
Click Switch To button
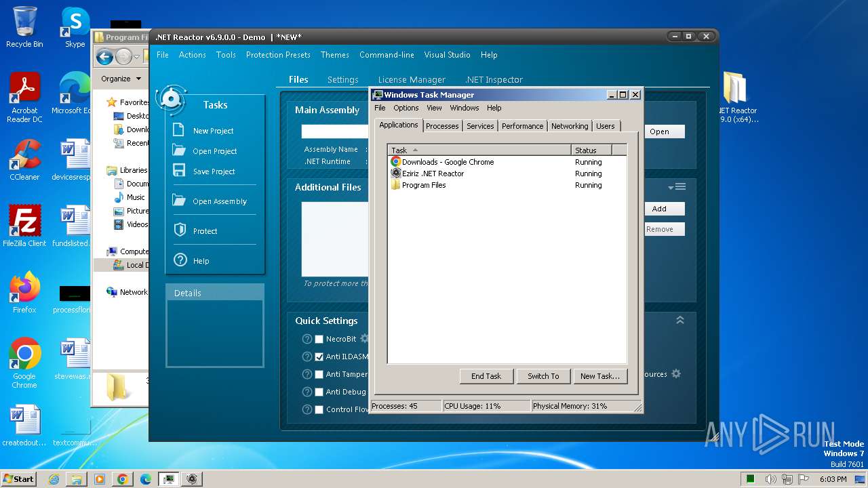(543, 375)
